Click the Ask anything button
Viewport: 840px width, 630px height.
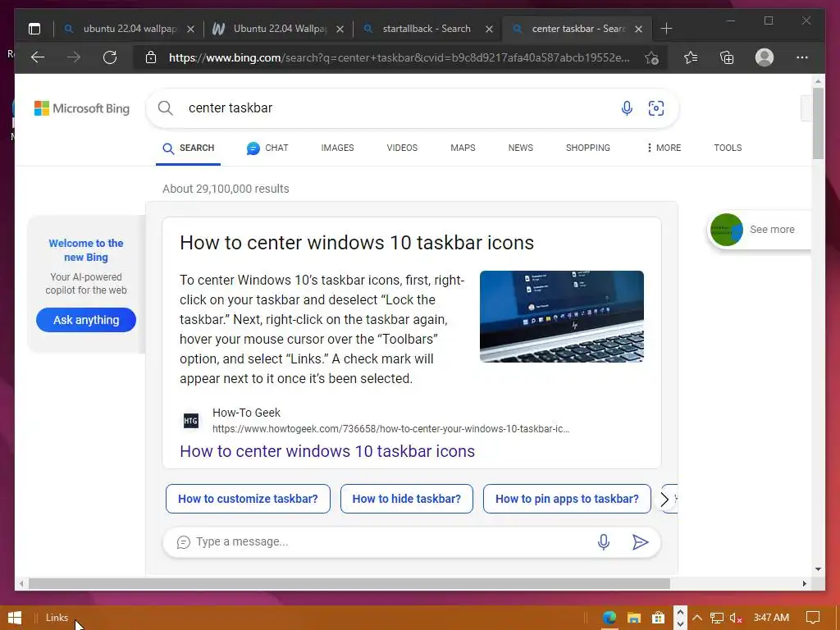tap(85, 320)
